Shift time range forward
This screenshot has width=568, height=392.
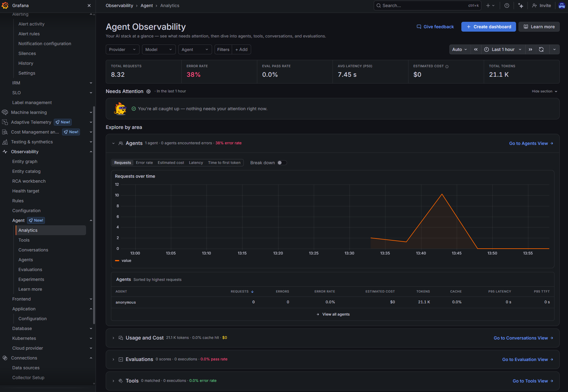pos(531,49)
